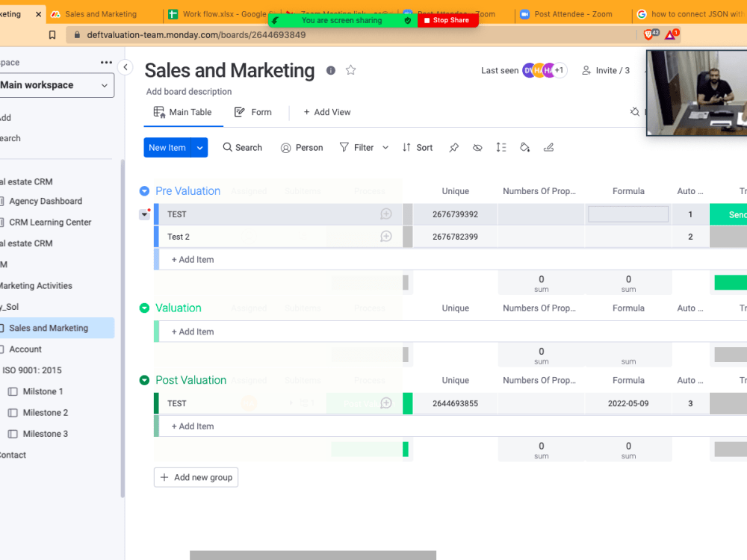Toggle the bookmark icon in the address bar
The width and height of the screenshot is (747, 560).
click(52, 34)
